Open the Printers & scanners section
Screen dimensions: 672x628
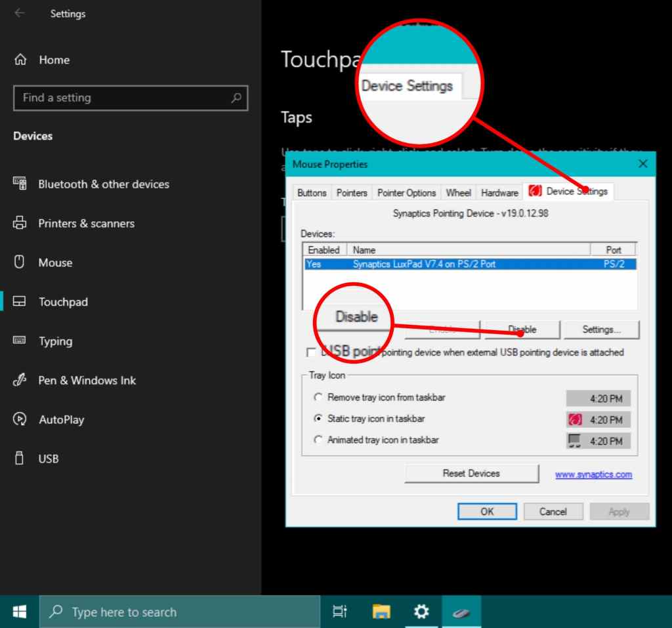(20, 223)
